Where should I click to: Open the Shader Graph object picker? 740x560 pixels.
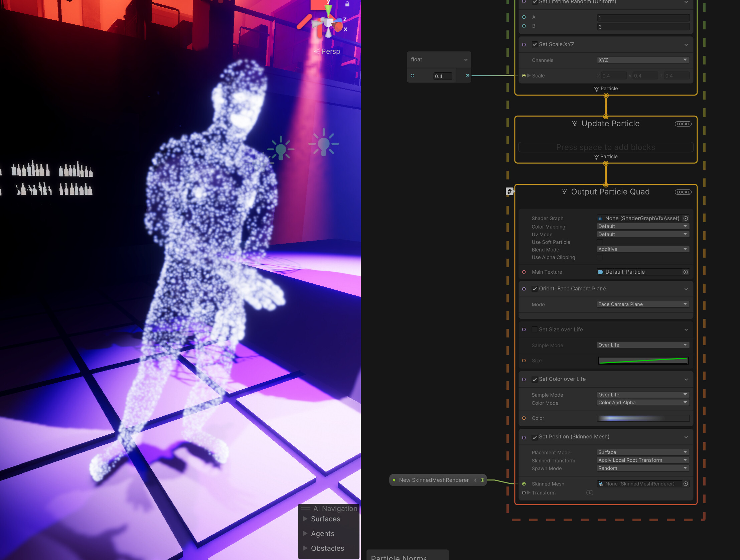coord(686,219)
